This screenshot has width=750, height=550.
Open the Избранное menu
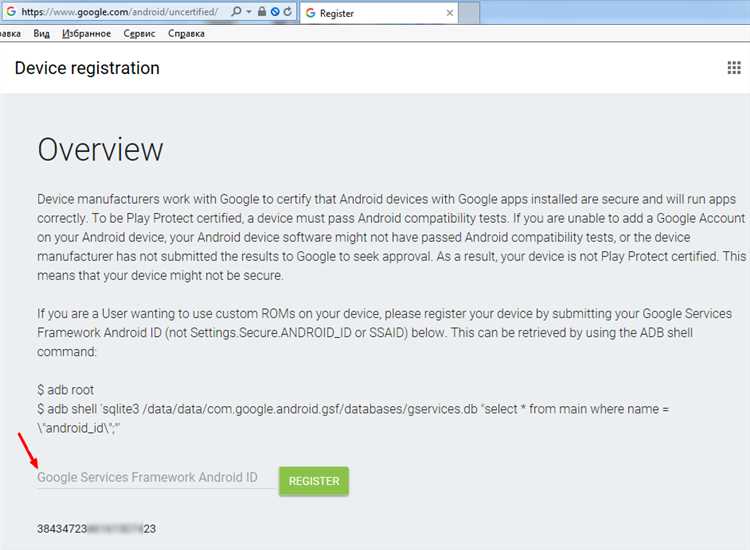(87, 33)
